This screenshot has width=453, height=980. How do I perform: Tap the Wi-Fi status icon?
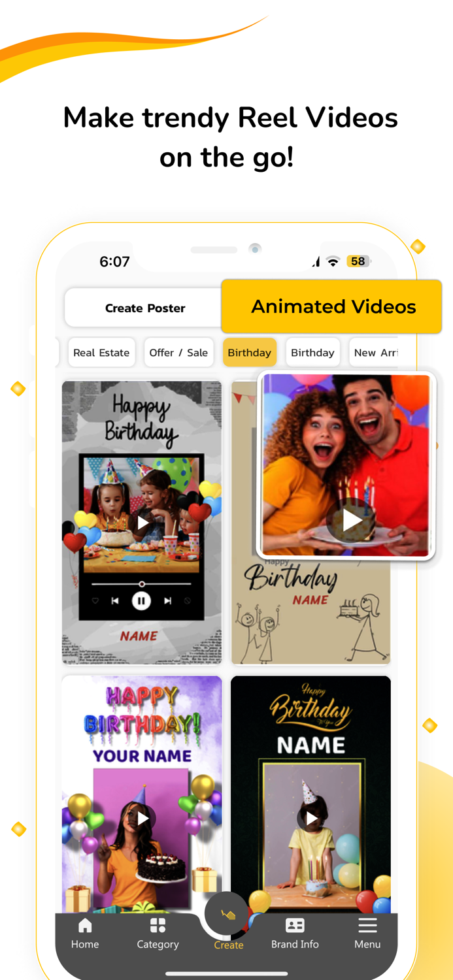tap(333, 262)
